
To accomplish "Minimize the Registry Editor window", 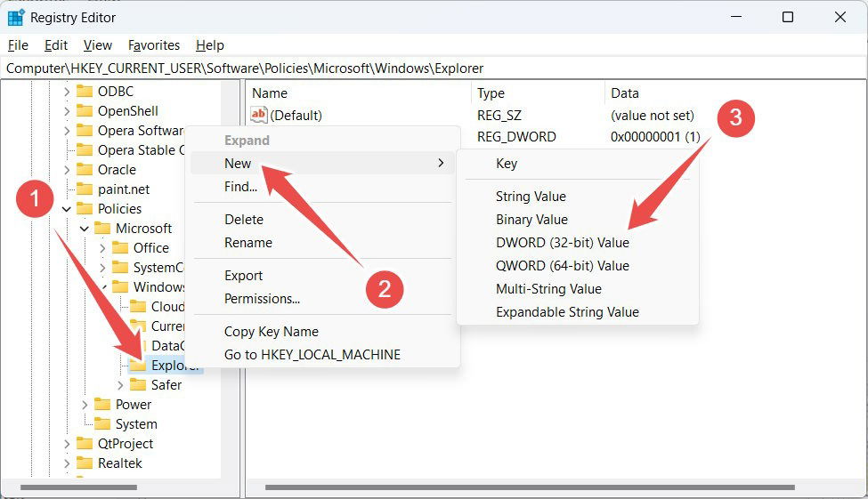I will pyautogui.click(x=736, y=17).
